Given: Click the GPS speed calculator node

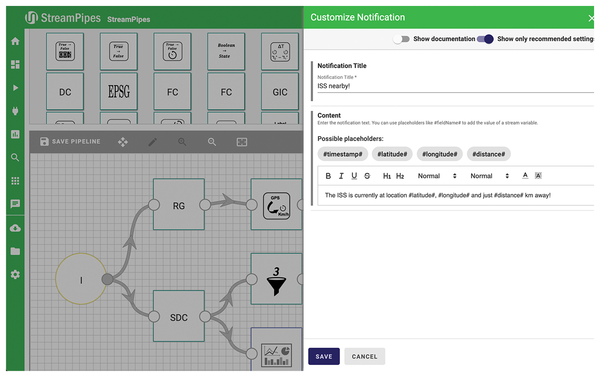Looking at the screenshot, I should pyautogui.click(x=276, y=204).
